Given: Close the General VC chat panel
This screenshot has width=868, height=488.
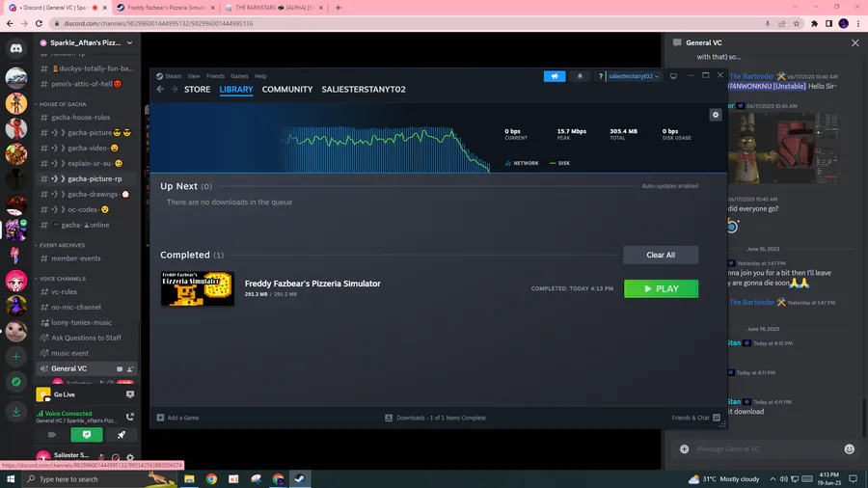Looking at the screenshot, I should (x=855, y=42).
